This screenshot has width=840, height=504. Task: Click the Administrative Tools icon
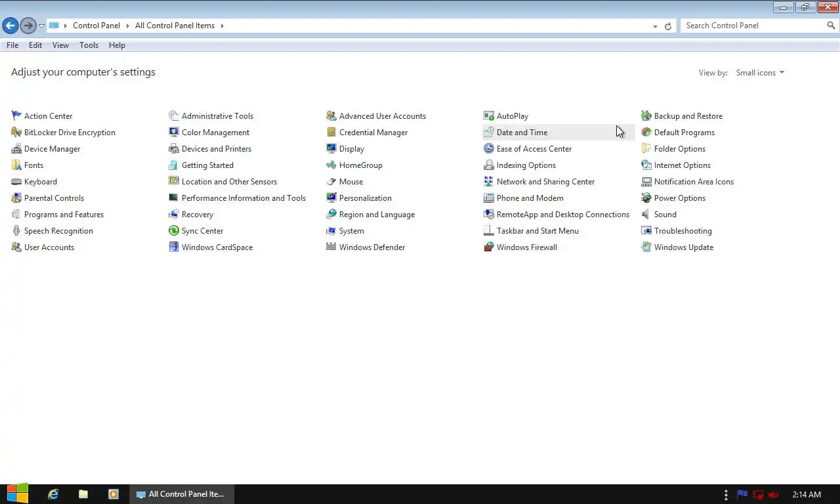pyautogui.click(x=174, y=116)
